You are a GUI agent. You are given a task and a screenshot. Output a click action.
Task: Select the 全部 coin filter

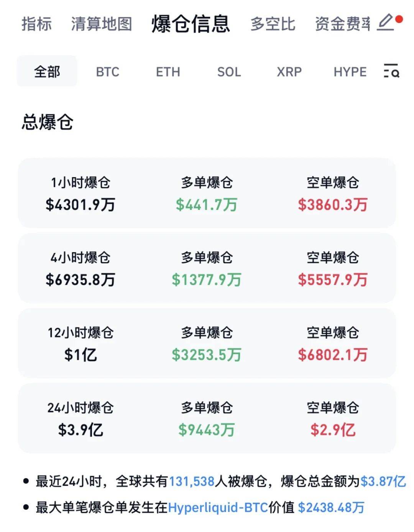(47, 72)
